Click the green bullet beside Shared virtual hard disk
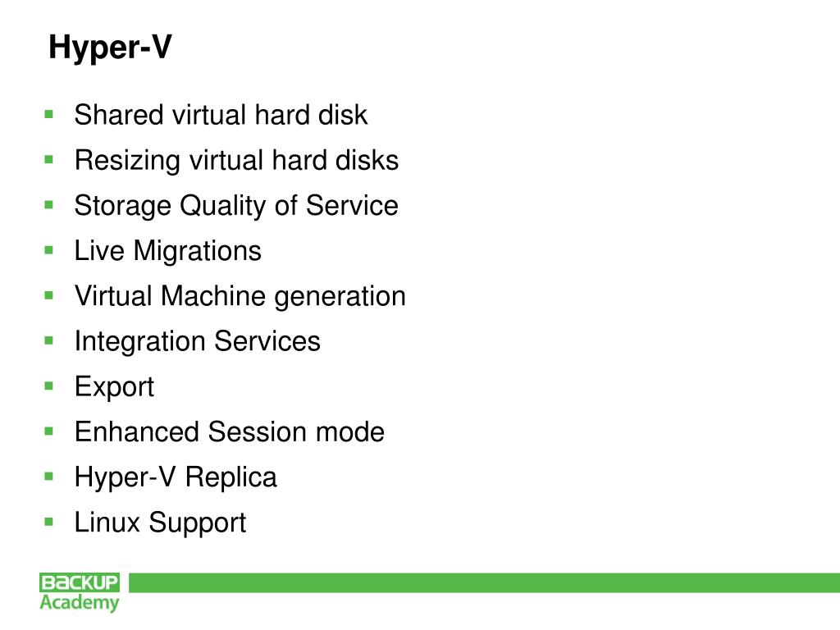This screenshot has height=630, width=840. (48, 114)
